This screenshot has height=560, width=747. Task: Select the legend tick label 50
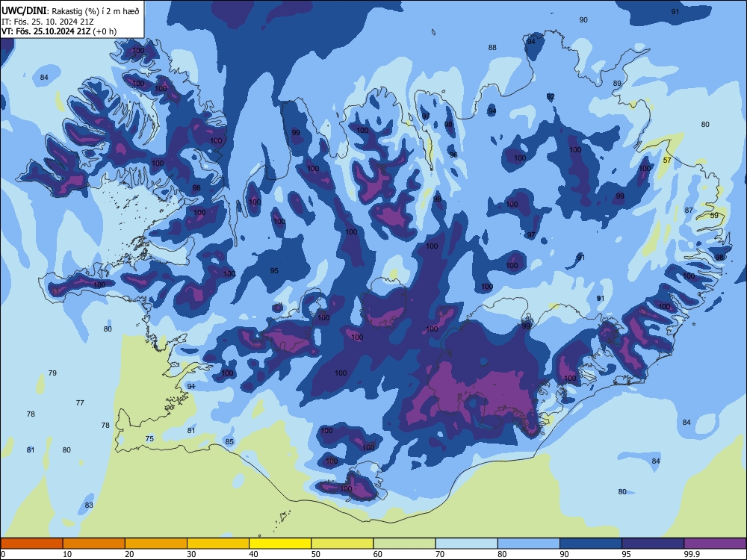(316, 554)
